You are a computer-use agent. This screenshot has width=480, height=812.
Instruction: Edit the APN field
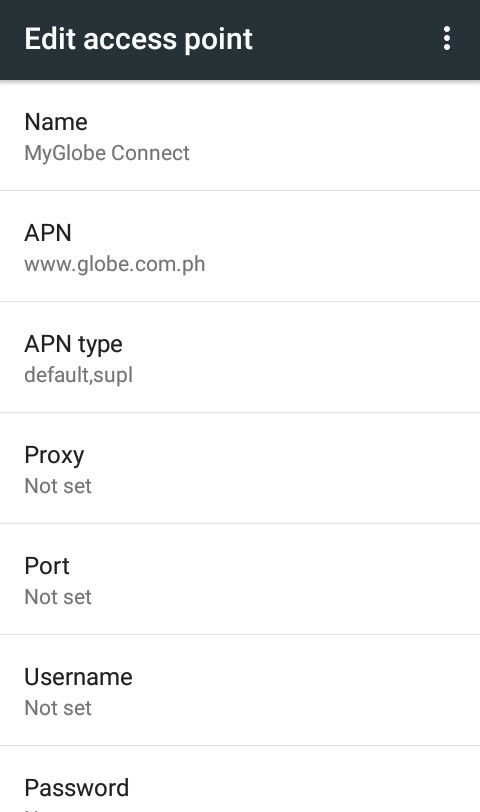(x=240, y=246)
